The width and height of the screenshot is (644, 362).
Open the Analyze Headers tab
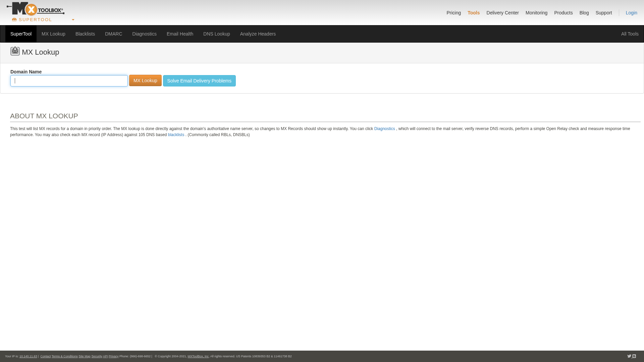click(x=258, y=34)
